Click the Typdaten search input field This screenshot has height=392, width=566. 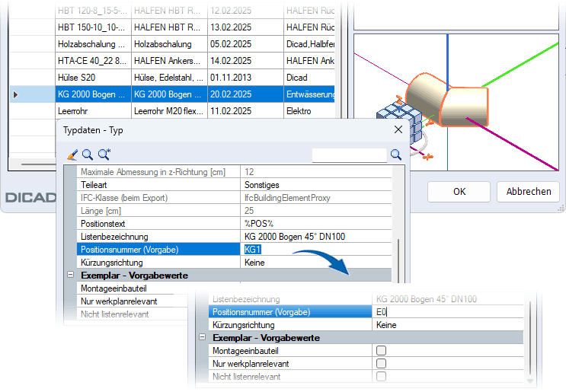pos(349,155)
